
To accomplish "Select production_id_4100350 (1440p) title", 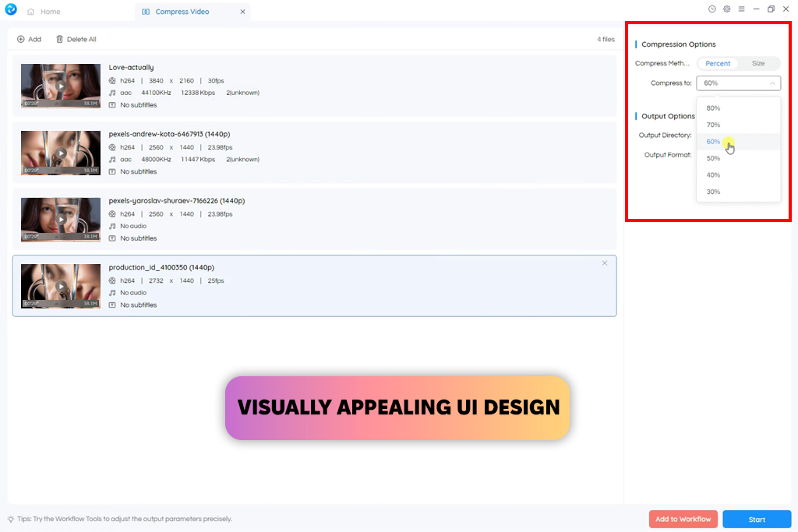I will point(161,267).
